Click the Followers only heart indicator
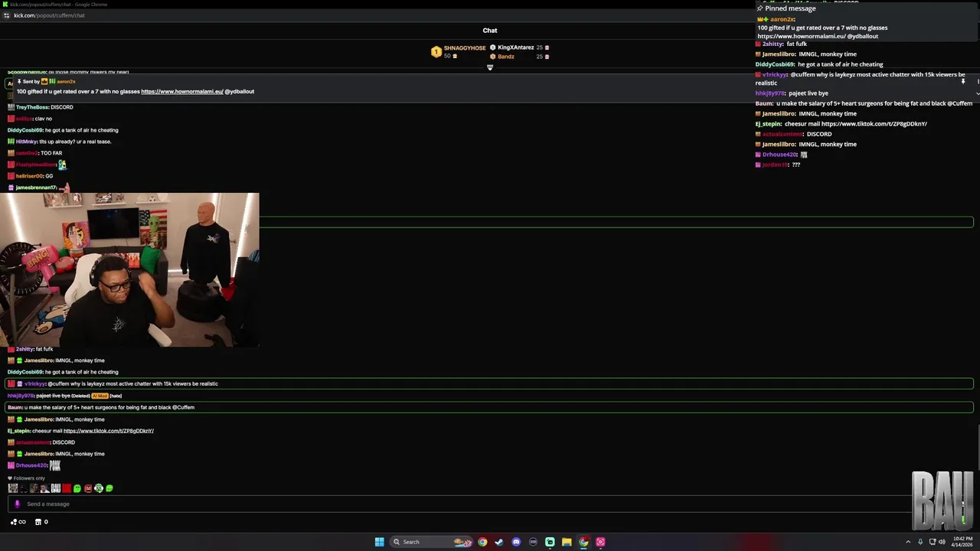The height and width of the screenshot is (551, 980). point(10,478)
